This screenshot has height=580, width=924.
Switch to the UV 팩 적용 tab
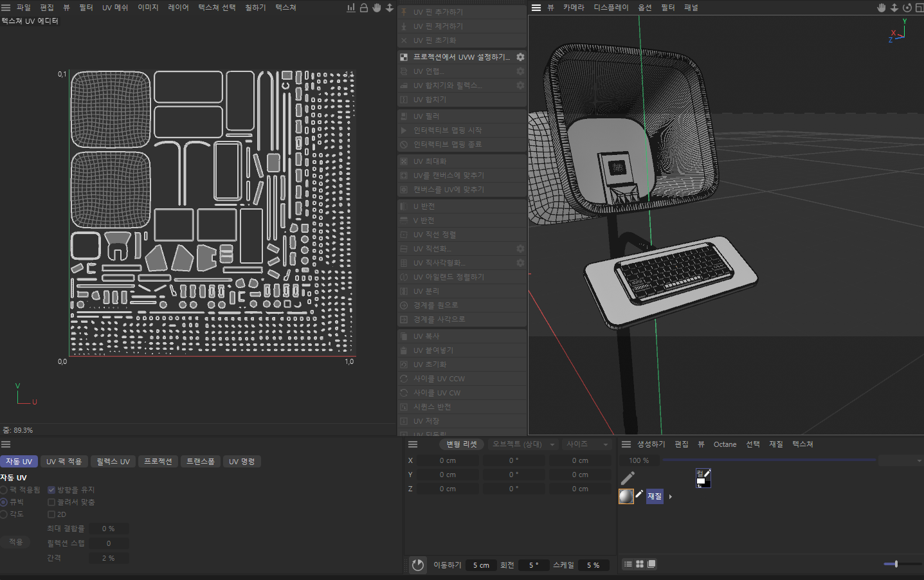pyautogui.click(x=64, y=462)
